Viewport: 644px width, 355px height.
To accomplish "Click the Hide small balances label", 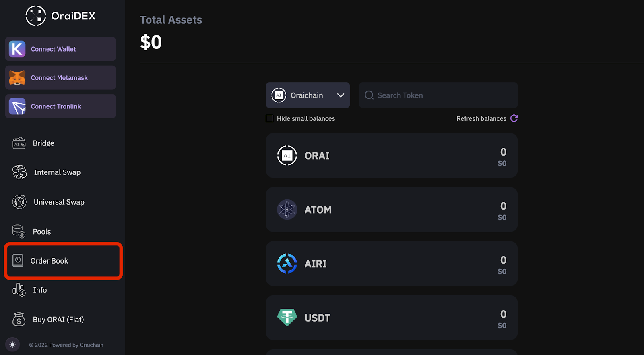I will pyautogui.click(x=306, y=118).
